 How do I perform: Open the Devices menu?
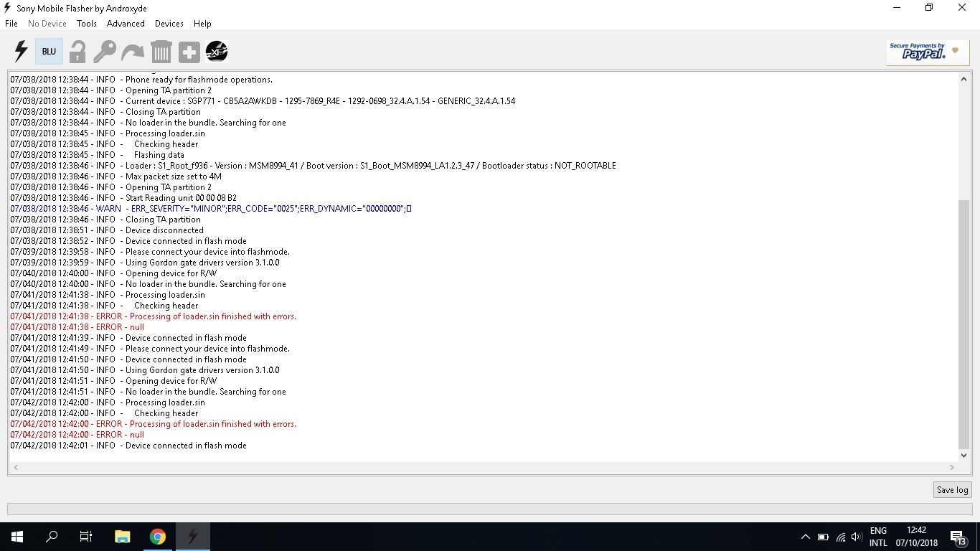[169, 24]
